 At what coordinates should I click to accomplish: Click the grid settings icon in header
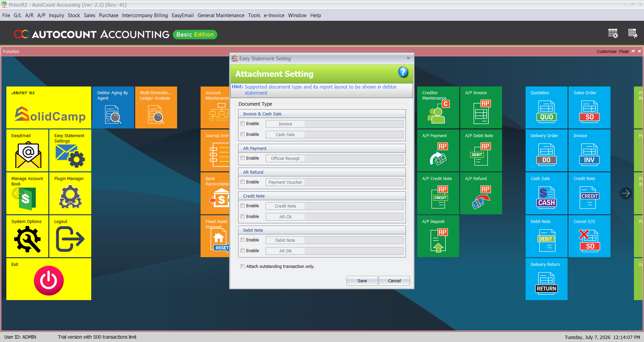pyautogui.click(x=613, y=34)
